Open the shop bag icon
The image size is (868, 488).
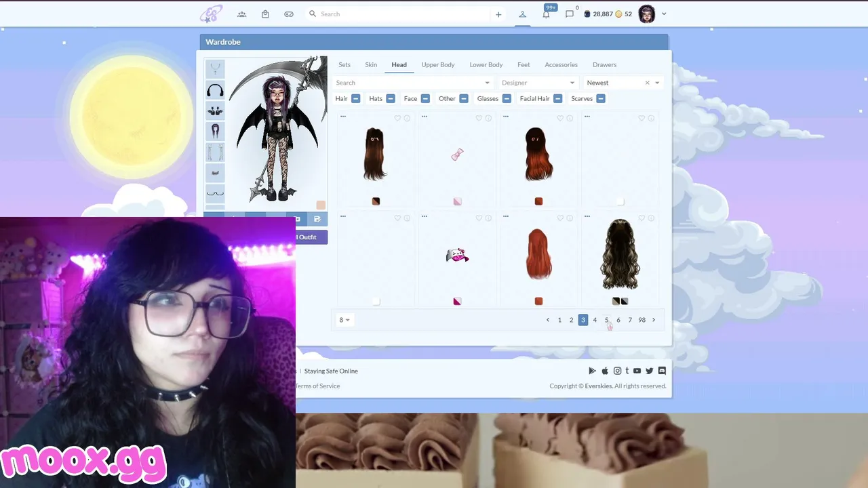[x=265, y=14]
